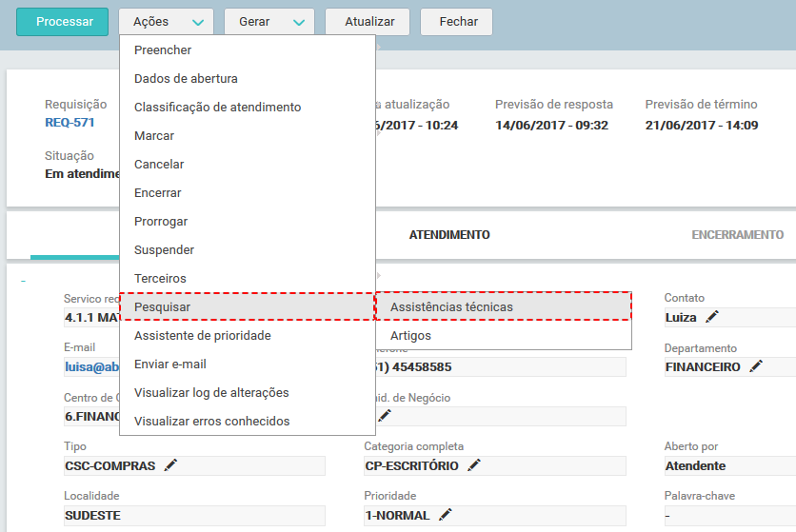Open the Gerar dropdown menu

click(269, 22)
